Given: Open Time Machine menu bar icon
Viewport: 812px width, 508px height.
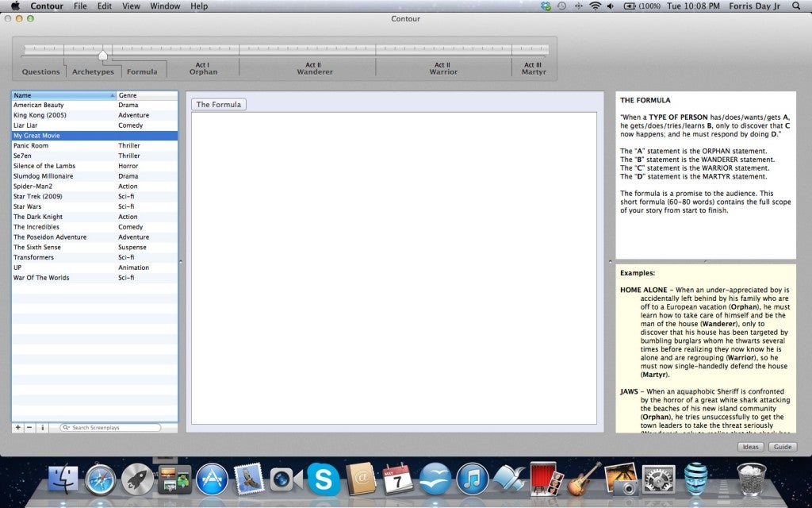Looking at the screenshot, I should coord(562,6).
